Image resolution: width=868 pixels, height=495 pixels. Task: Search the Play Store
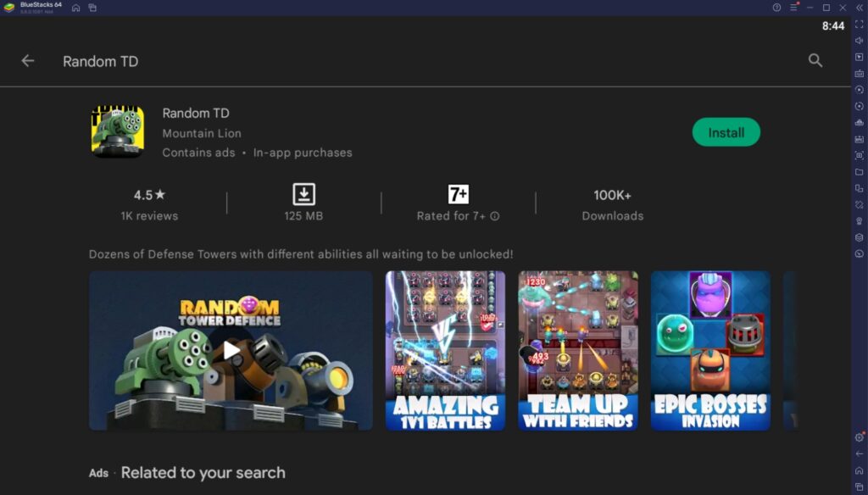point(815,60)
